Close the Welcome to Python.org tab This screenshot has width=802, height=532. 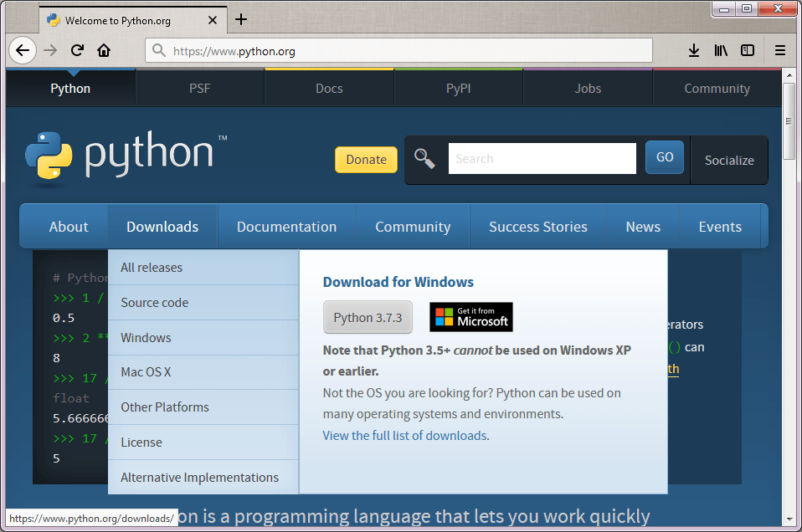point(213,20)
